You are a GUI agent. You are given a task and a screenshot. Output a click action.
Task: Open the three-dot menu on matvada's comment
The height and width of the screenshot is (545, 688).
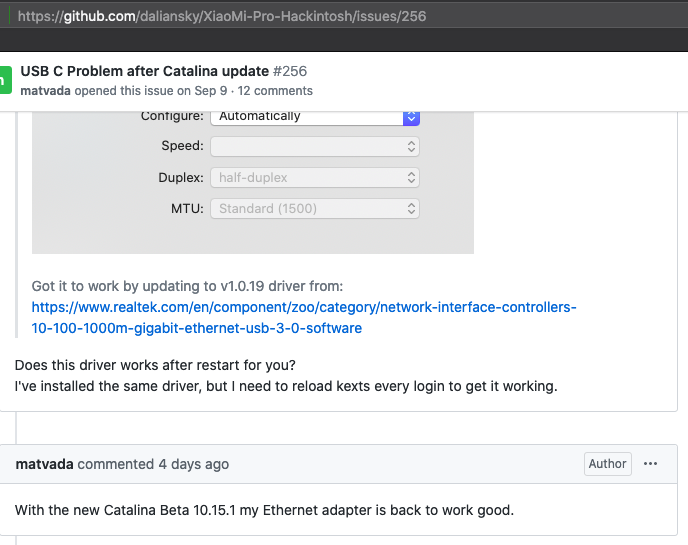650,464
